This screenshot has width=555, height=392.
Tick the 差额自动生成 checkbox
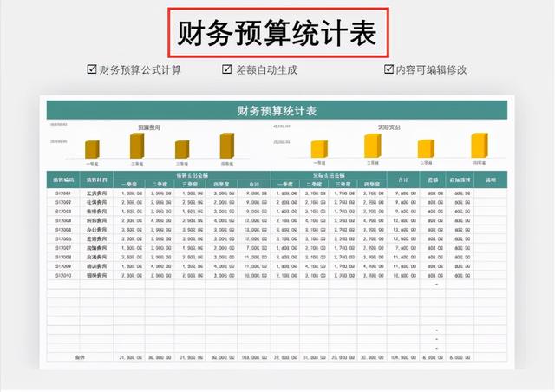[x=227, y=69]
